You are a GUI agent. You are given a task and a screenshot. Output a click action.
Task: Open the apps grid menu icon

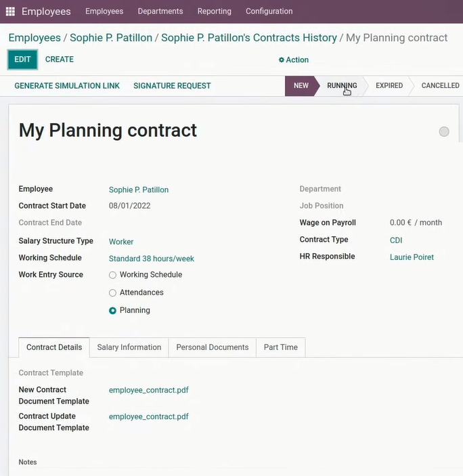click(10, 12)
